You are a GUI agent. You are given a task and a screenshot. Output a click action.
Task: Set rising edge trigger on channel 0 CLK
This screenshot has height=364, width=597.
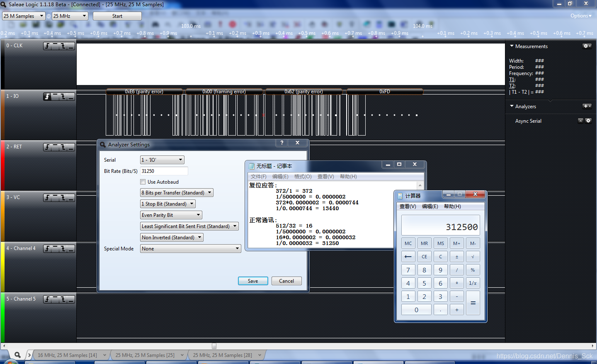48,46
